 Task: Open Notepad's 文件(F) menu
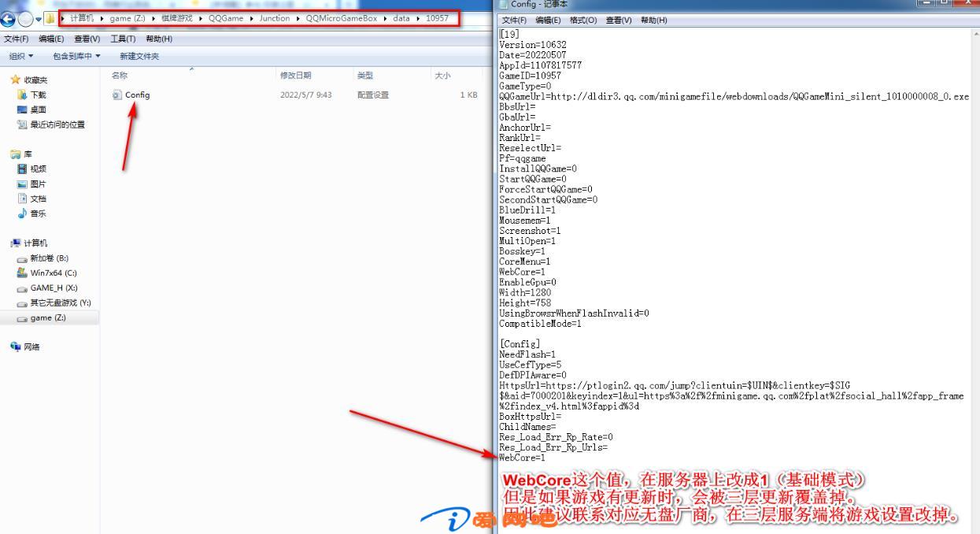tap(514, 20)
